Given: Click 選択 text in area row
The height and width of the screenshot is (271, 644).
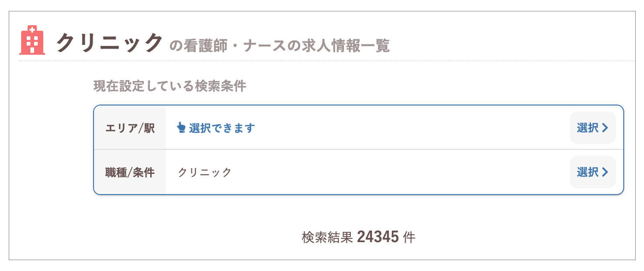Looking at the screenshot, I should (x=588, y=128).
